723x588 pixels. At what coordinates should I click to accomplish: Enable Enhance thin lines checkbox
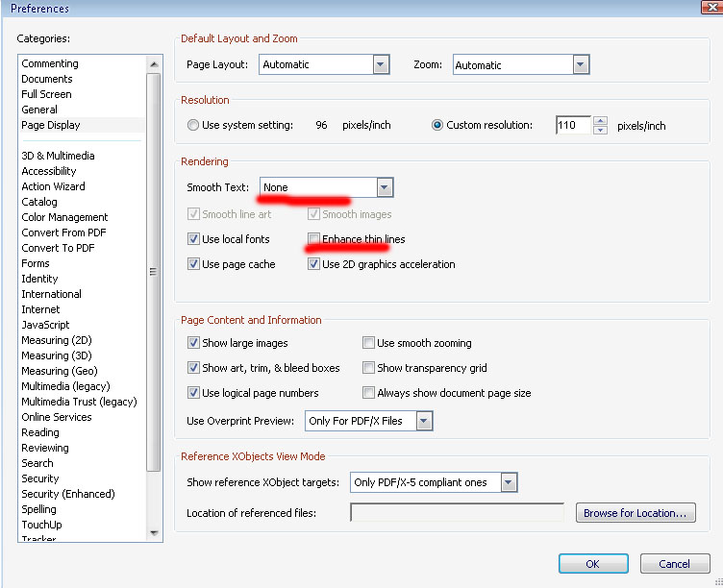[x=313, y=238]
